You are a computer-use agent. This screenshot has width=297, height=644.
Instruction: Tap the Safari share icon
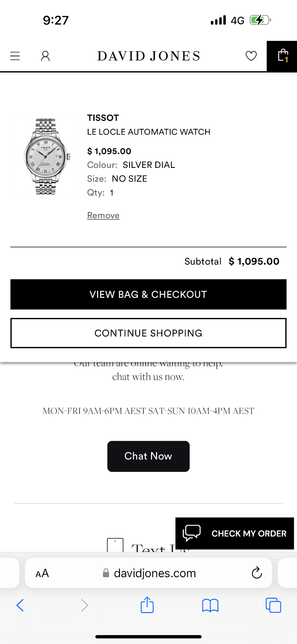point(147,605)
